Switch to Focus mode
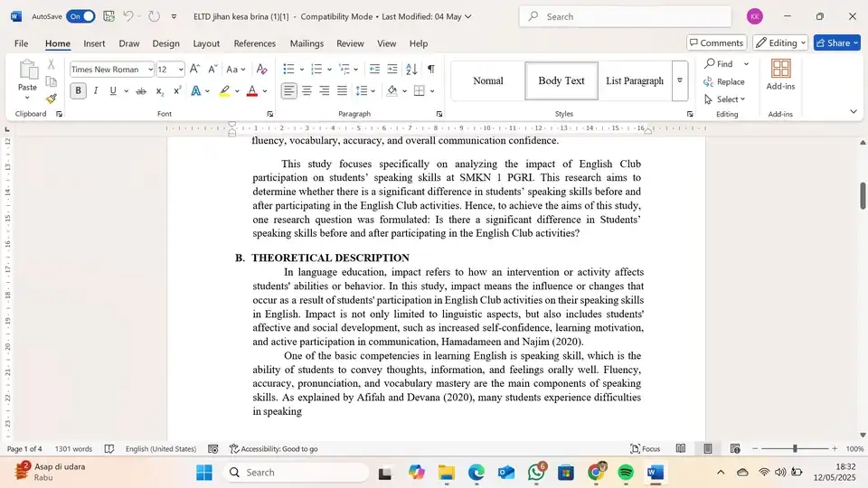This screenshot has height=488, width=868. coord(645,449)
